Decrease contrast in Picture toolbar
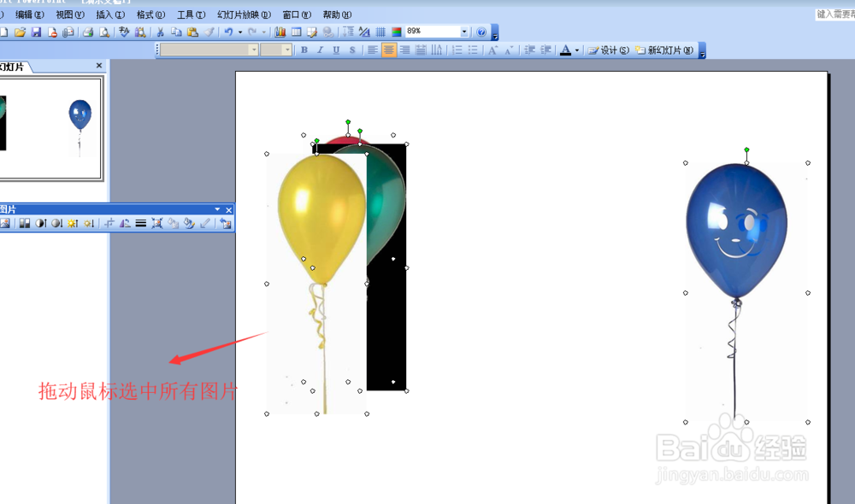 (56, 224)
